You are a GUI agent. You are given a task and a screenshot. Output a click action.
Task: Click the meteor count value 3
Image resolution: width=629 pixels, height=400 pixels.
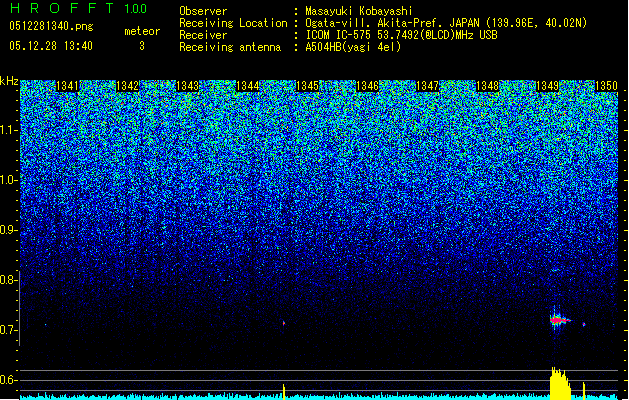[142, 46]
